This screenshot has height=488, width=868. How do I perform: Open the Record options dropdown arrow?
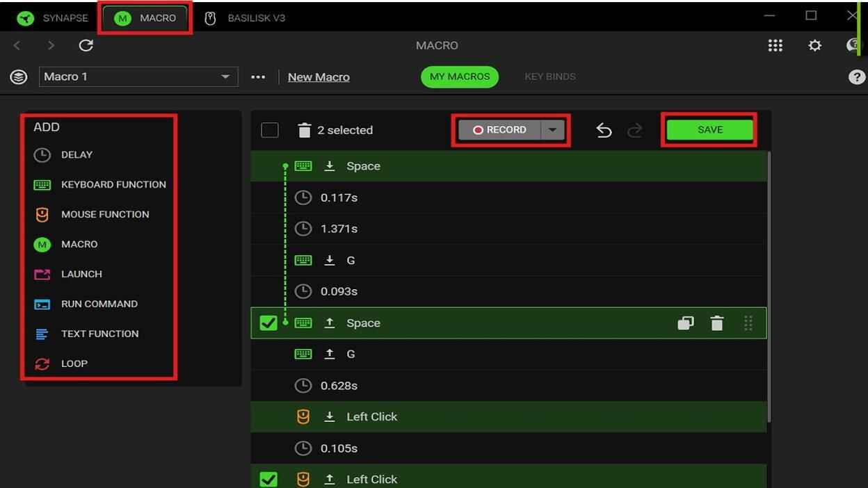[553, 130]
